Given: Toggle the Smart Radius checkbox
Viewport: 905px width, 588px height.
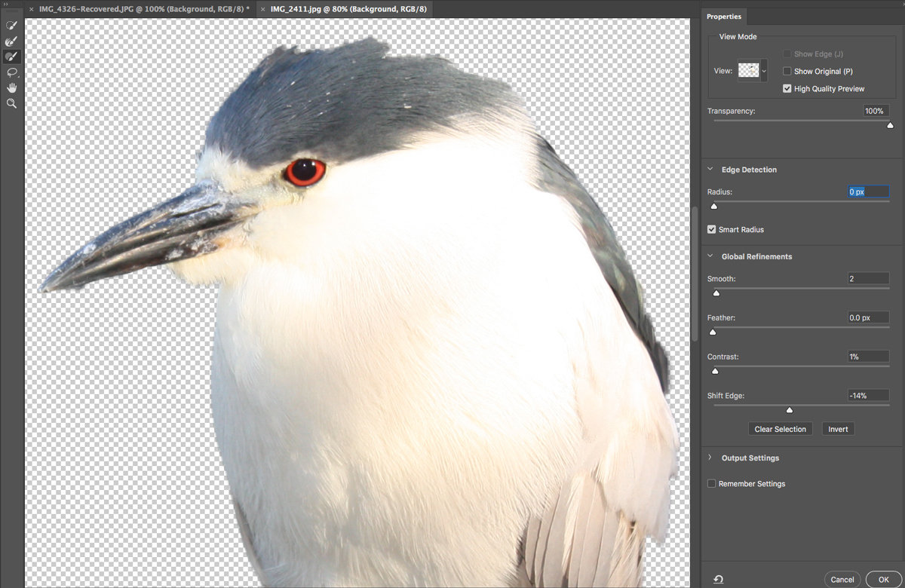Looking at the screenshot, I should (711, 229).
